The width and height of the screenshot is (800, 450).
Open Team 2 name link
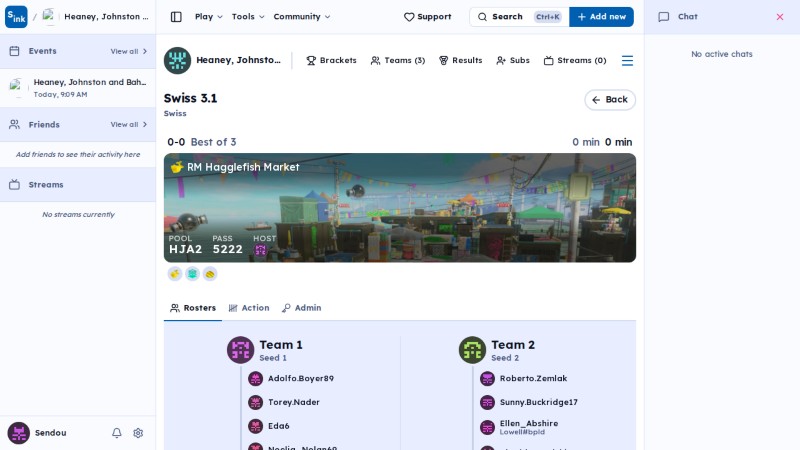pos(513,345)
